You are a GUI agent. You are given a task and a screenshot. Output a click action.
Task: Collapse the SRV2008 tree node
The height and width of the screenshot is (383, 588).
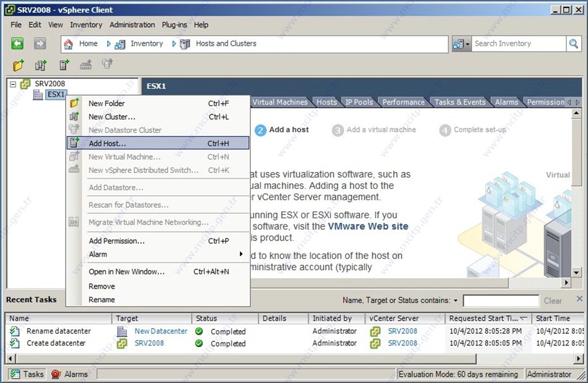[x=13, y=84]
